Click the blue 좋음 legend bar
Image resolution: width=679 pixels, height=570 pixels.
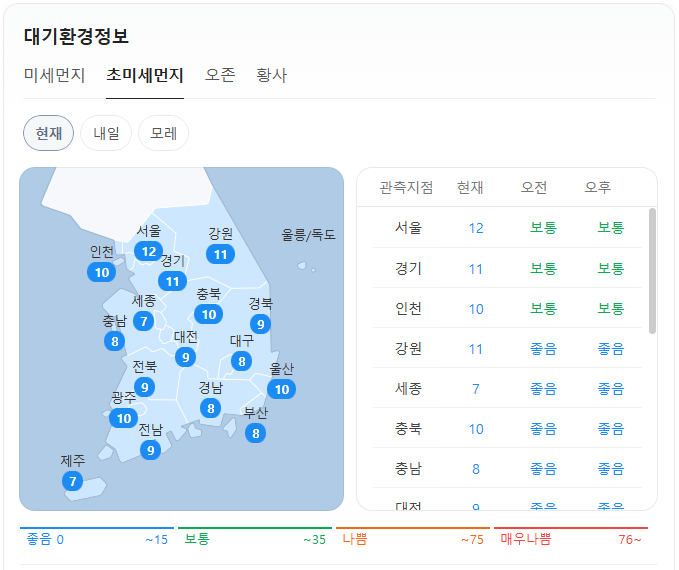pos(97,528)
